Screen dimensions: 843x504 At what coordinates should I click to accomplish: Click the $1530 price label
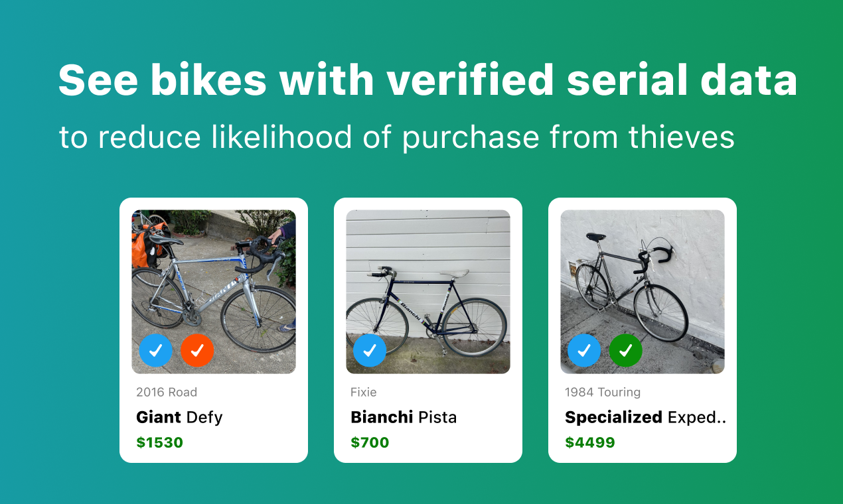pyautogui.click(x=159, y=442)
